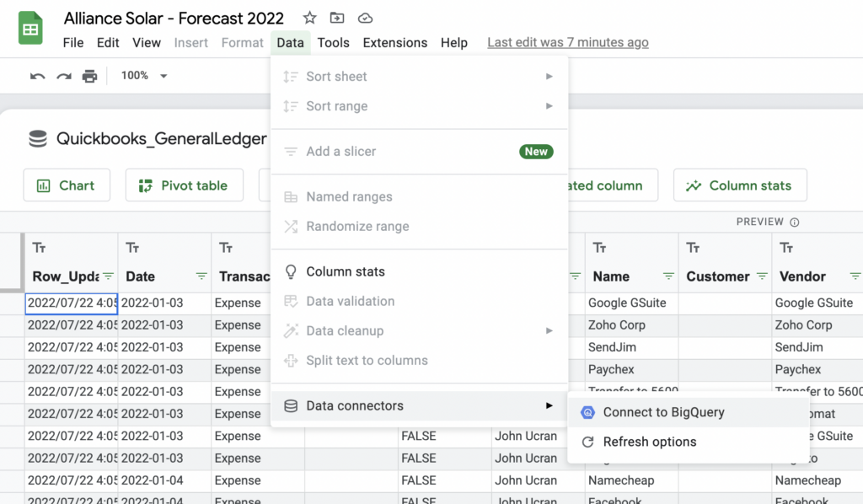
Task: Click the text type icon above Date
Action: point(132,248)
